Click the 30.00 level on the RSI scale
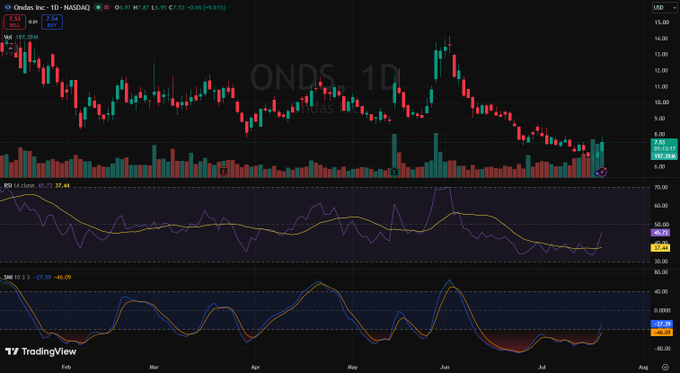680x373 pixels. (661, 262)
